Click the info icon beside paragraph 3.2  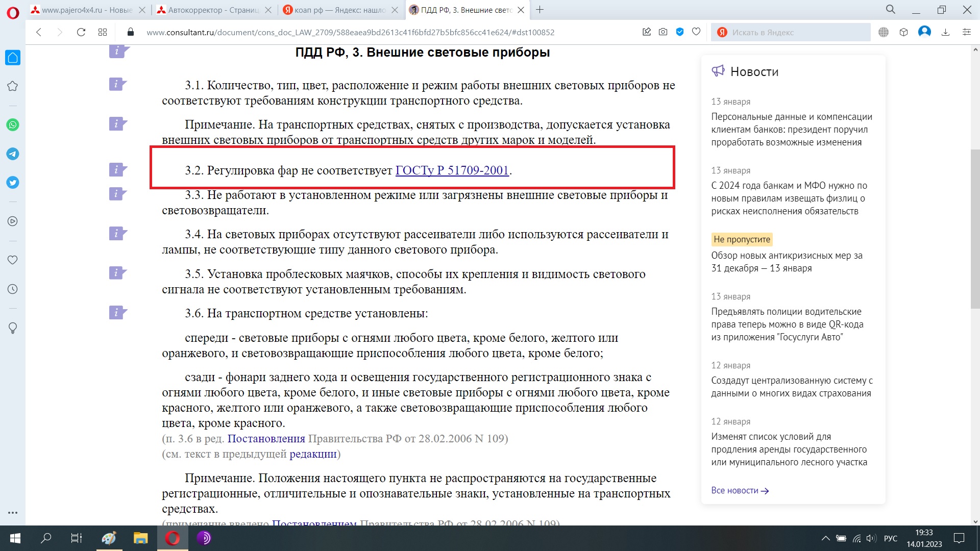pos(117,169)
